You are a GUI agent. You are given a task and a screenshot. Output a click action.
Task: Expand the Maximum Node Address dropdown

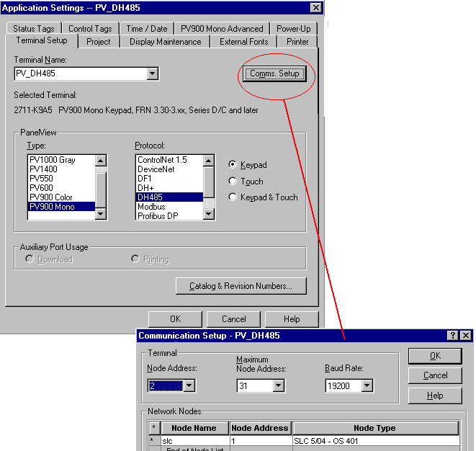pyautogui.click(x=278, y=386)
